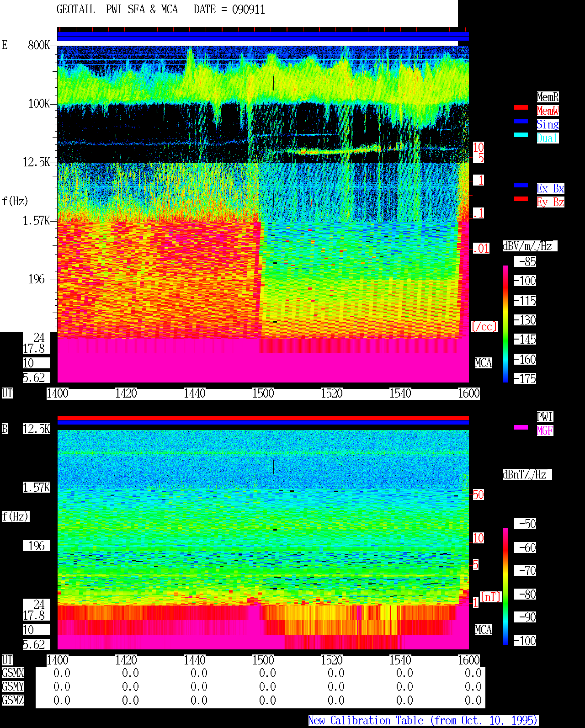The width and height of the screenshot is (585, 728).
Task: Click the [/cc] density unit label
Action: pos(484,326)
